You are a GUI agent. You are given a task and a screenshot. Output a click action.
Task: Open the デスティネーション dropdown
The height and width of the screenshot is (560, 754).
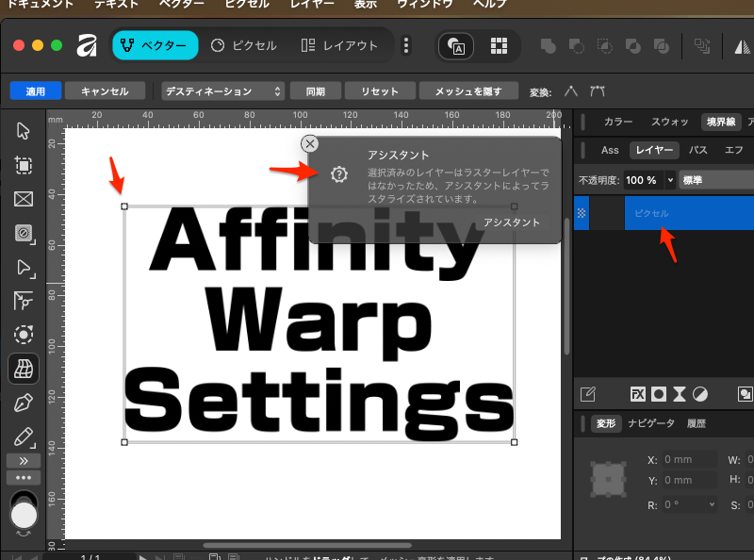(x=223, y=91)
